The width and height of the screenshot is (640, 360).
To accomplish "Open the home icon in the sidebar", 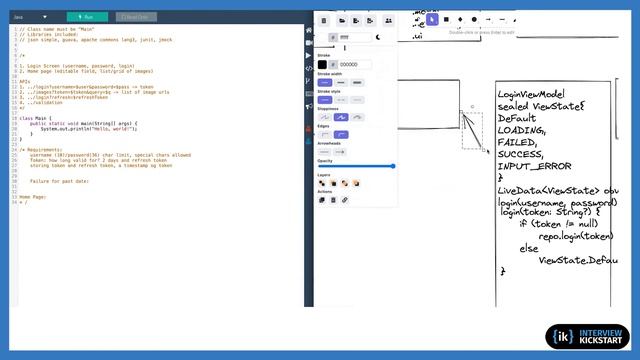I will pos(309,30).
